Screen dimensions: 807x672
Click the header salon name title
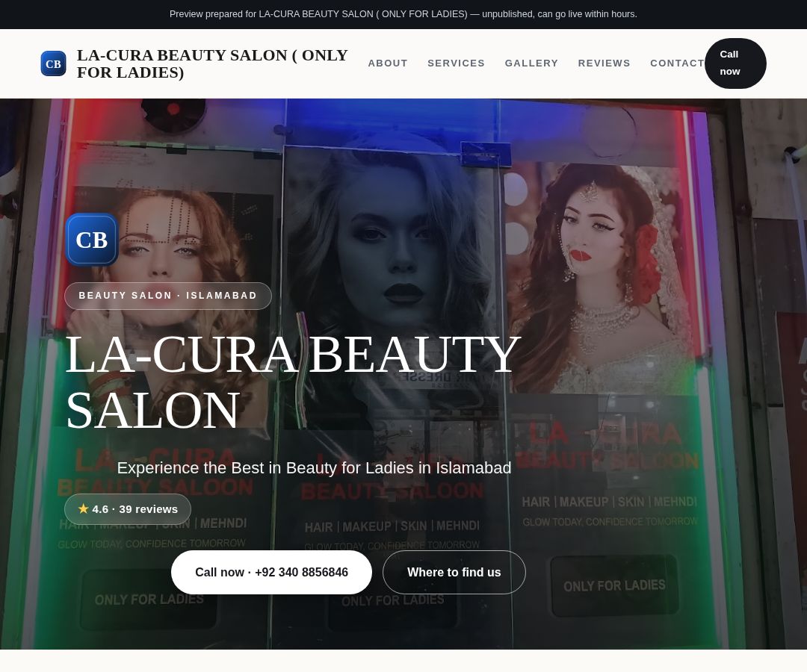tap(212, 63)
